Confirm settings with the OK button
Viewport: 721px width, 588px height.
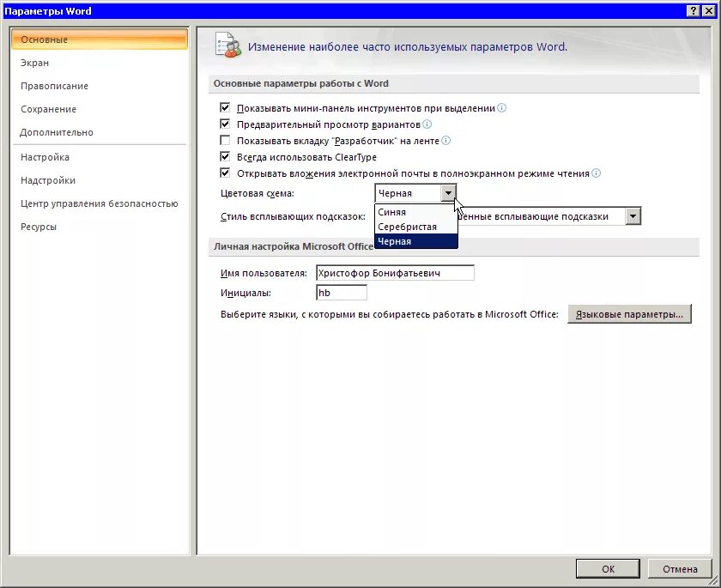[x=608, y=569]
